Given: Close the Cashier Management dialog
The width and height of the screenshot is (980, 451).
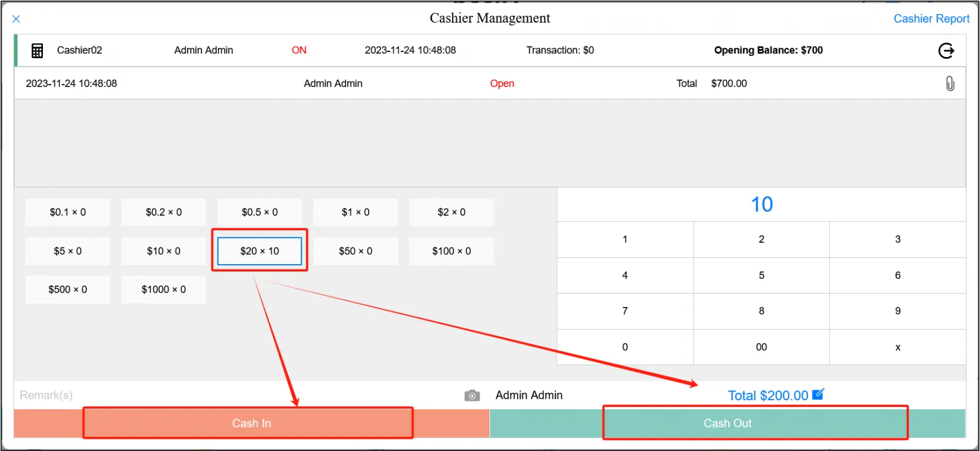Looking at the screenshot, I should [x=17, y=19].
